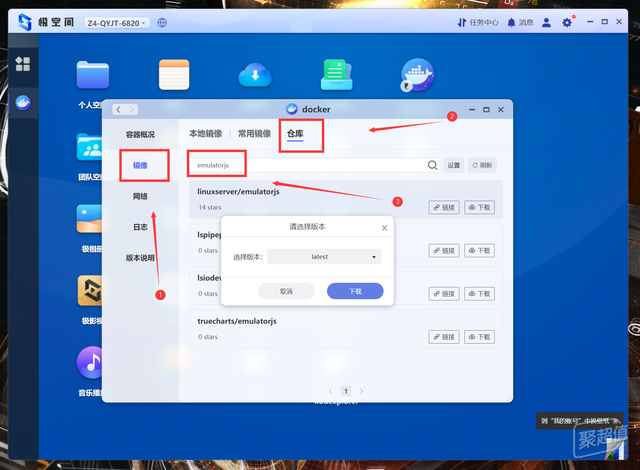Screen dimensions: 640x470
Task: Open the notifications bell (消息)
Action: (x=520, y=22)
